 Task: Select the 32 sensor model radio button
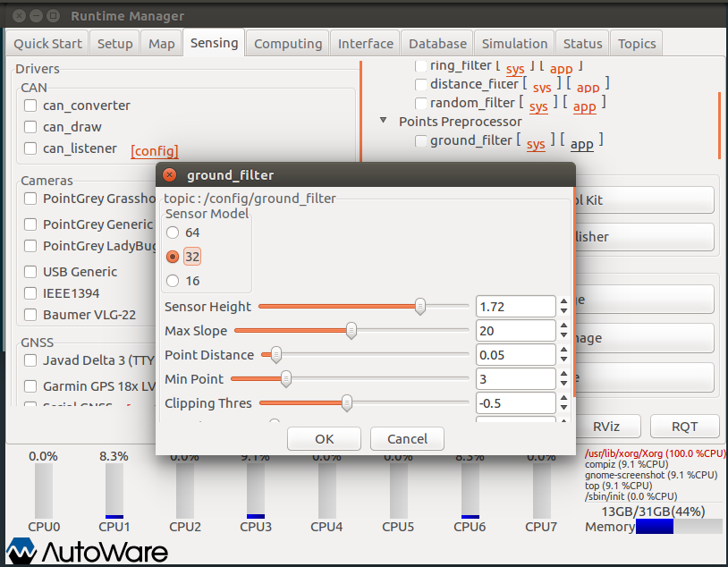[172, 256]
